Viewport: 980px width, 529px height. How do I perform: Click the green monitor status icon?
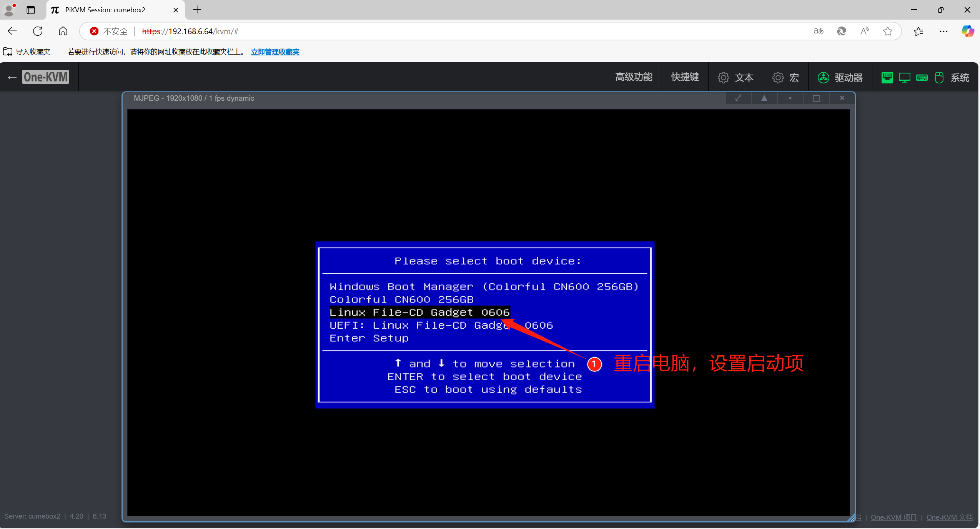(x=904, y=78)
